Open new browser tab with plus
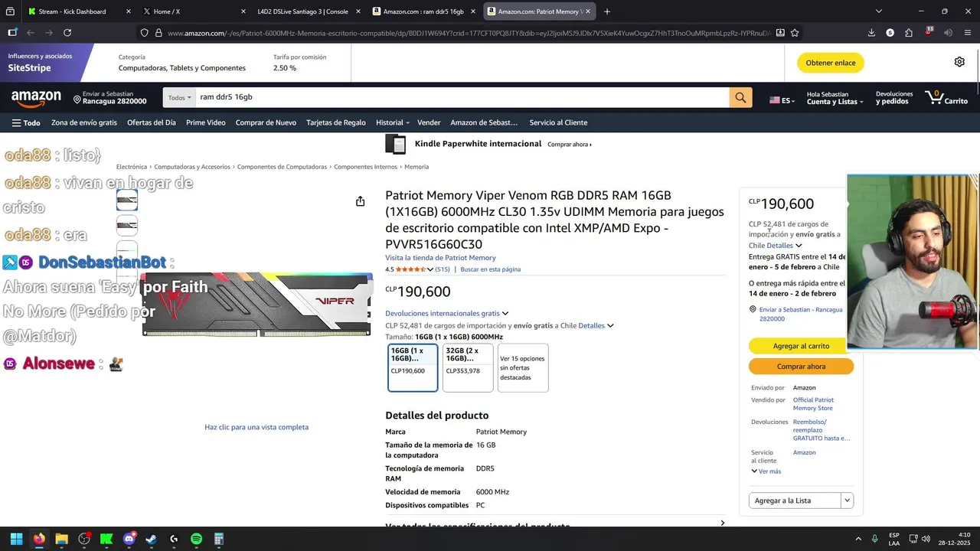 click(607, 11)
